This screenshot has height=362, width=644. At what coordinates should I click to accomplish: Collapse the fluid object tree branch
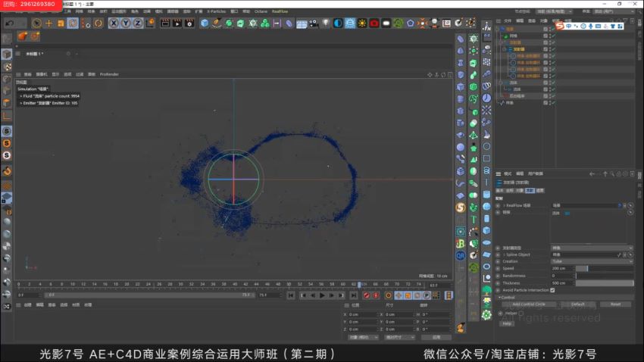click(500, 83)
